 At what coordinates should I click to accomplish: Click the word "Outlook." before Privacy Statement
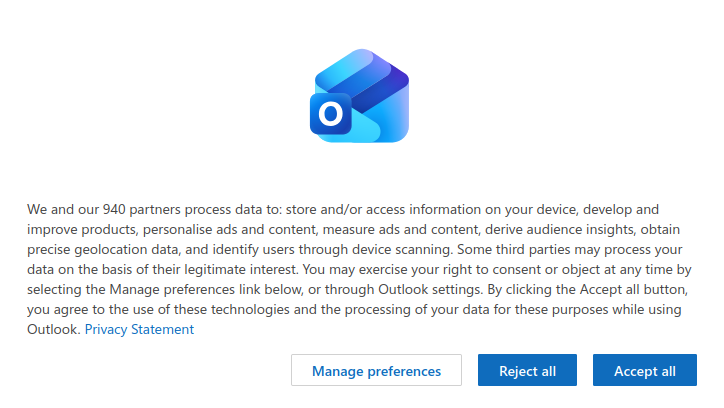coord(53,329)
